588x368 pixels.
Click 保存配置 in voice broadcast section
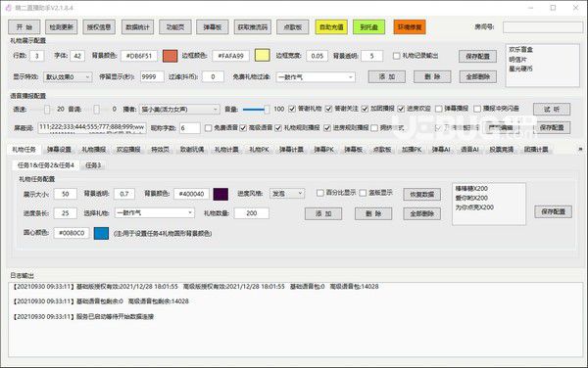pos(552,127)
